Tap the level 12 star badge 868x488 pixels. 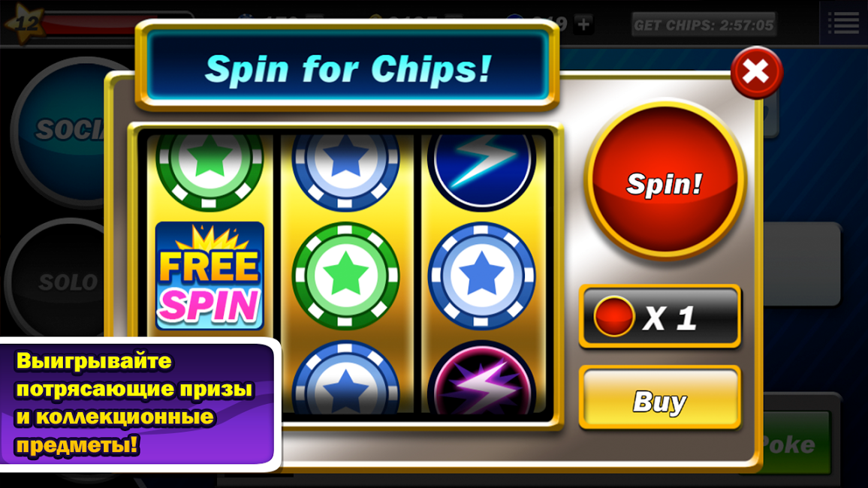click(22, 23)
